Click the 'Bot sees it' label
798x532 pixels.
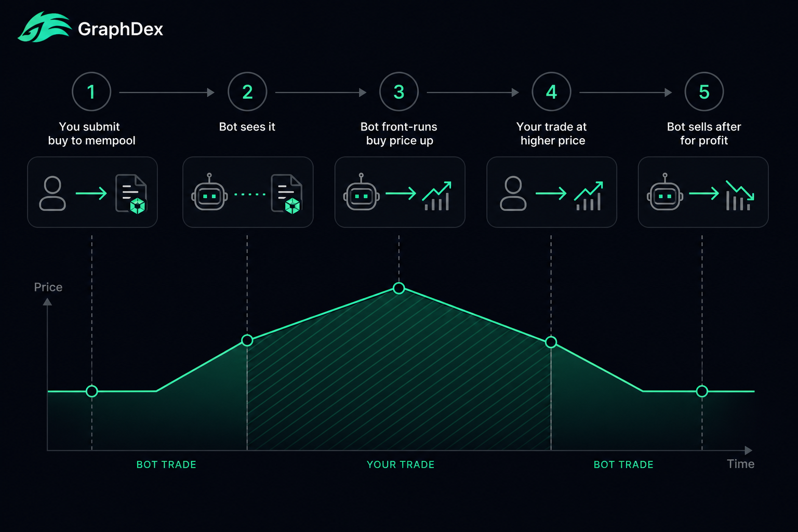247,127
